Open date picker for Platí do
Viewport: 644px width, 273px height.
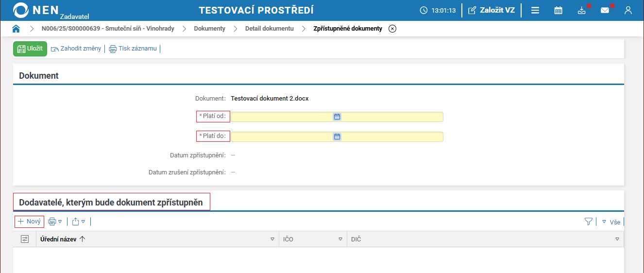(337, 136)
